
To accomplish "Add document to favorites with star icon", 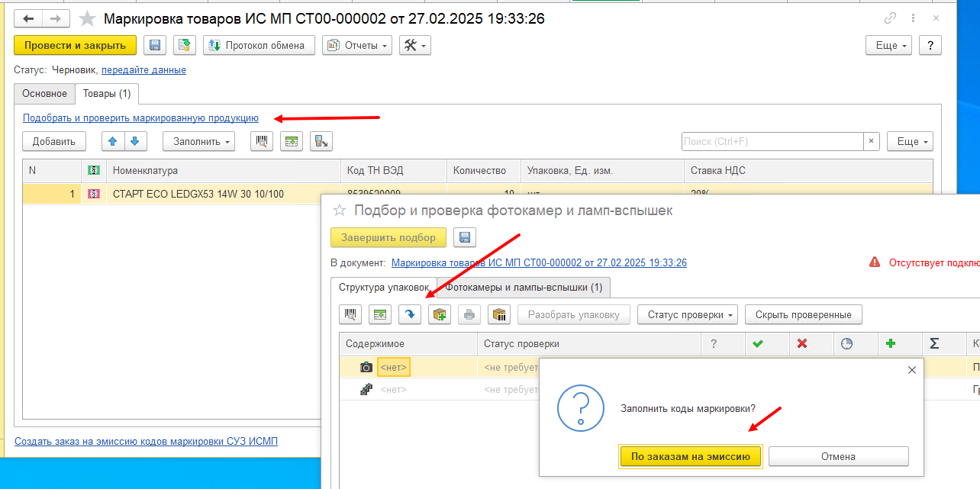I will coord(89,19).
